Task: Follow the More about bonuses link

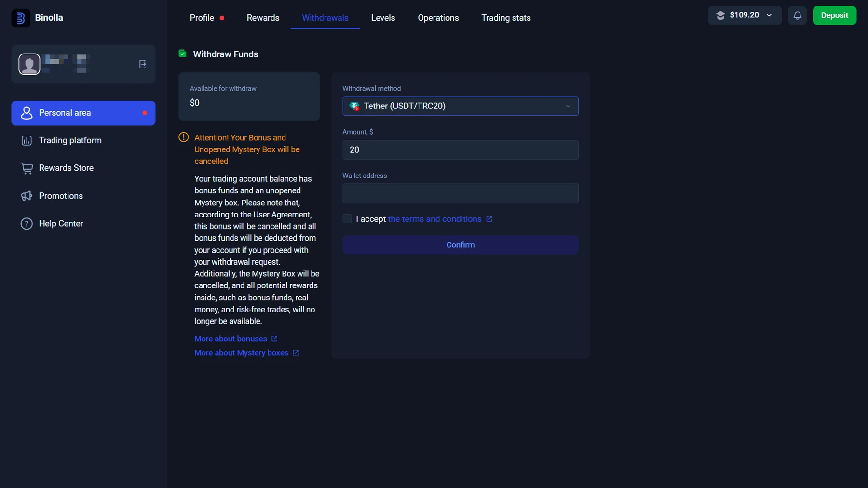Action: pyautogui.click(x=231, y=339)
